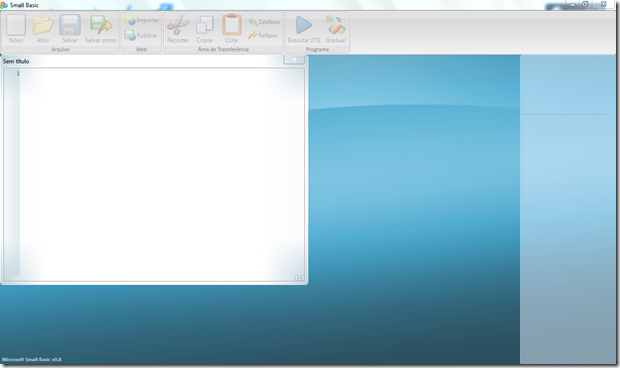The height and width of the screenshot is (368, 620).
Task: Click the Graduar button
Action: tap(335, 29)
